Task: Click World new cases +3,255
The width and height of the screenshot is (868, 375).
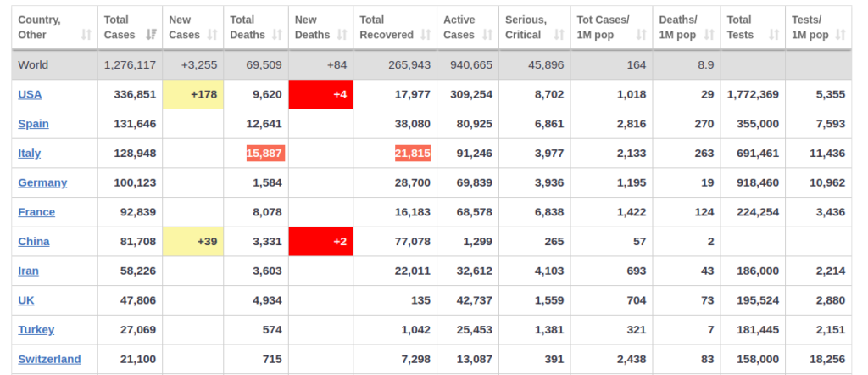Action: point(199,64)
